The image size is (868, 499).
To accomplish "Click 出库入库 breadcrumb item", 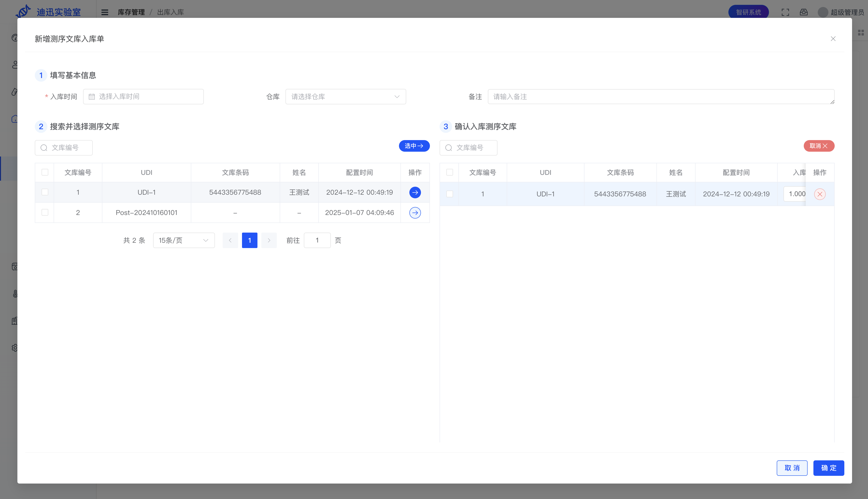I will 170,12.
